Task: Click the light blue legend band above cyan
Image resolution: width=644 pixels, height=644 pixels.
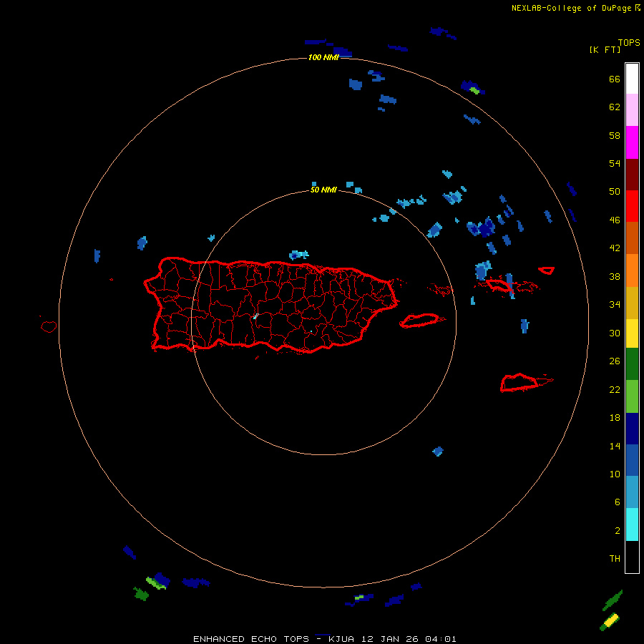Action: click(x=632, y=492)
